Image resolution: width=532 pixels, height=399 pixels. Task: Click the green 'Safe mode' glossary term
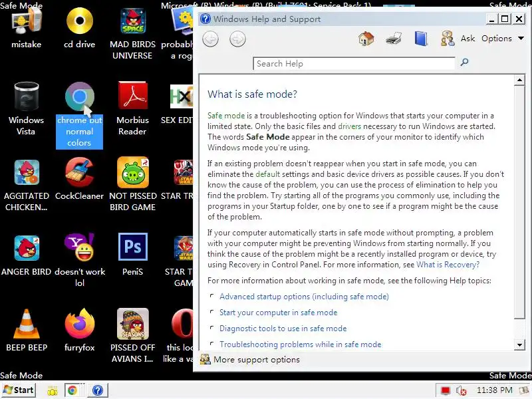tap(226, 116)
